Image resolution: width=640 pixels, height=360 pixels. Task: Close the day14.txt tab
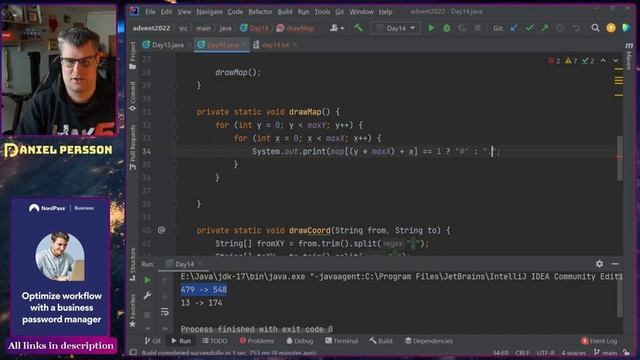click(x=295, y=45)
